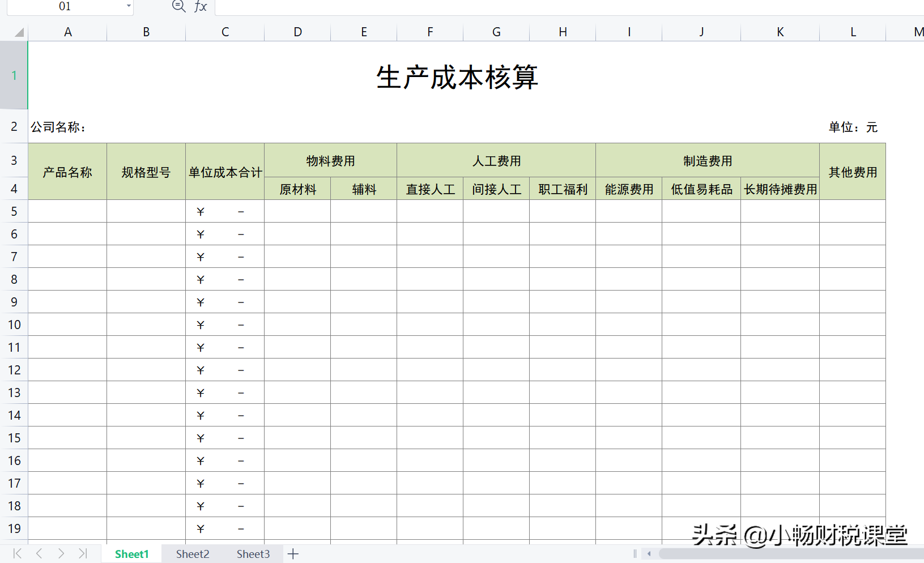Switch to the Sheet3 tab
924x563 pixels.
pos(253,554)
